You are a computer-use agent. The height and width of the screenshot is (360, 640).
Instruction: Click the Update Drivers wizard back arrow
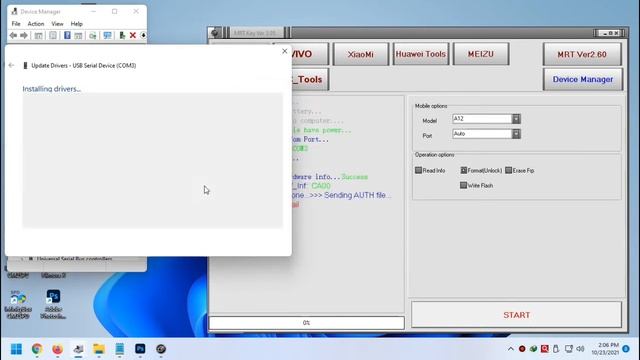tap(11, 65)
